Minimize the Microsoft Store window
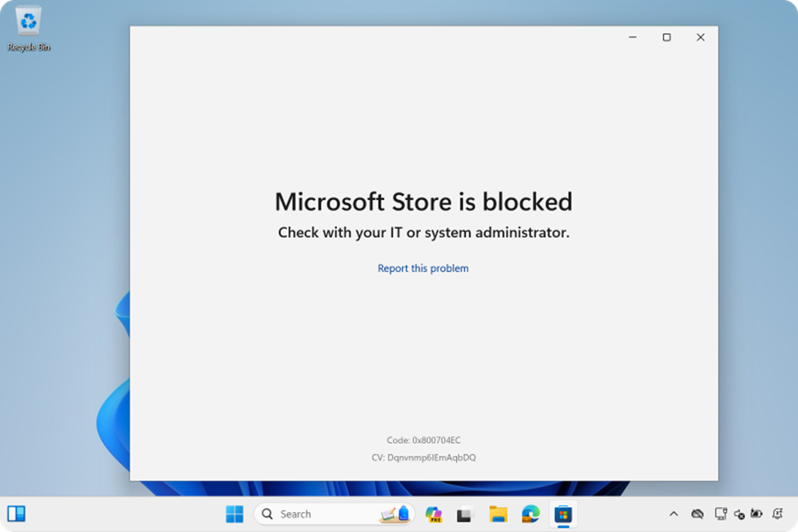 click(x=633, y=37)
